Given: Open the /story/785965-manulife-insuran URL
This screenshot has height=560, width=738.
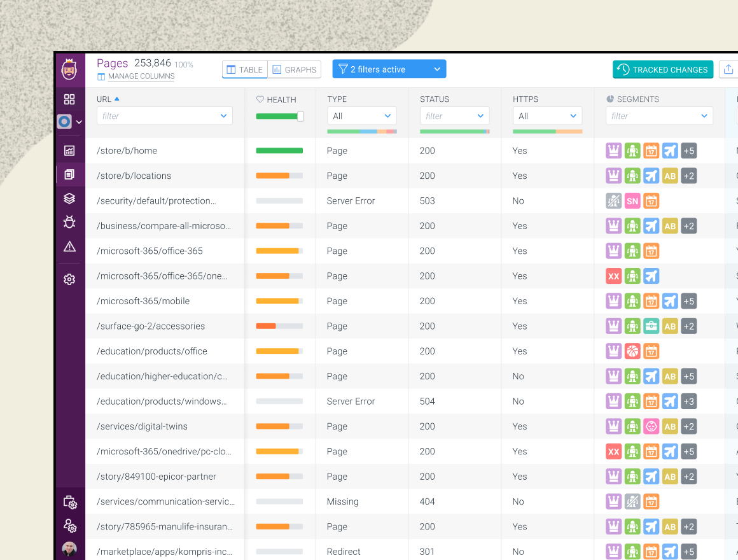Looking at the screenshot, I should (164, 526).
